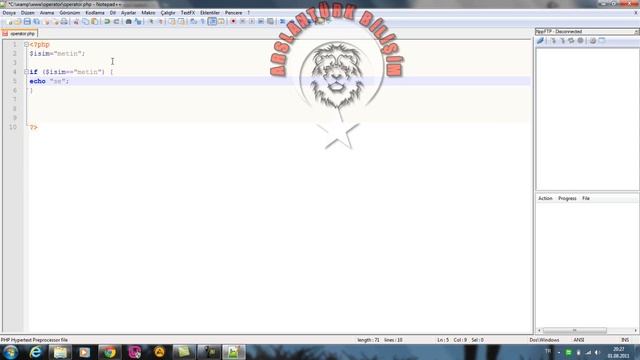This screenshot has height=360, width=640.
Task: Click the NppFTP Upload file icon
Action: point(562,41)
